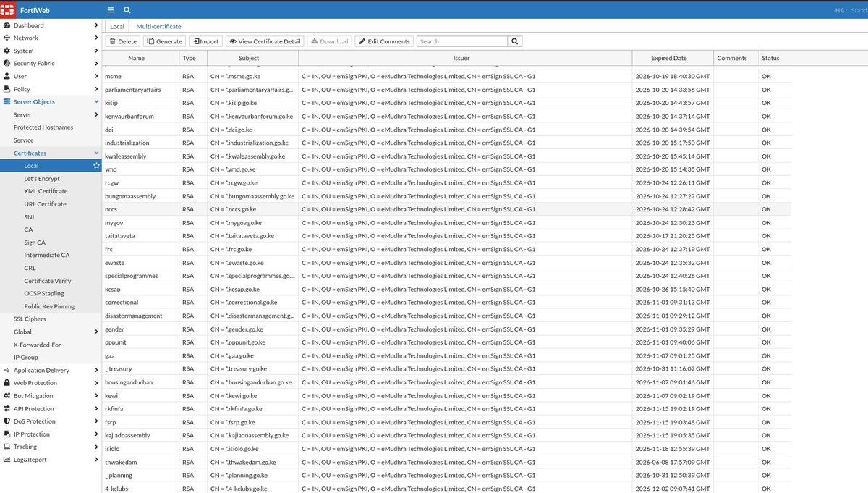The height and width of the screenshot is (493, 868).
Task: Click the DoS Protection icon
Action: pos(7,421)
